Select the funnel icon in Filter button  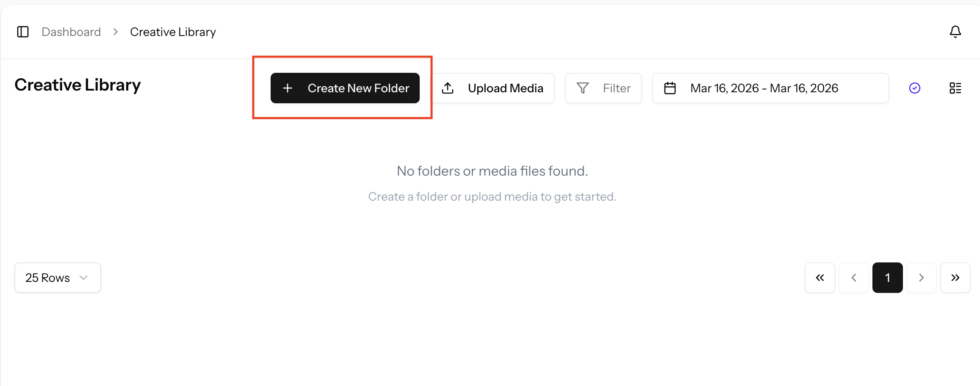[583, 88]
